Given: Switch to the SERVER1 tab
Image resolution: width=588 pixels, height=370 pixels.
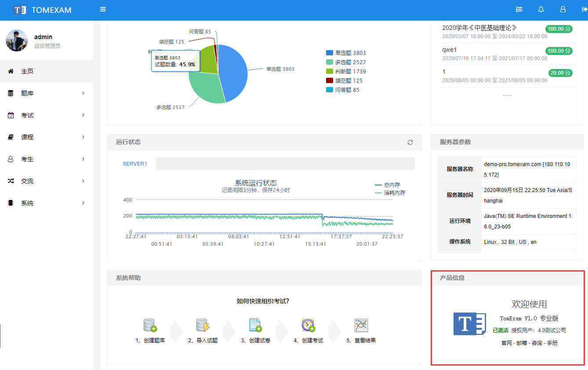Looking at the screenshot, I should [135, 164].
